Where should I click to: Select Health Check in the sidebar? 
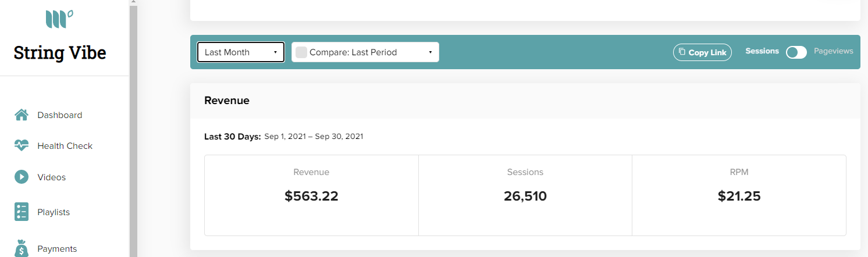(65, 146)
